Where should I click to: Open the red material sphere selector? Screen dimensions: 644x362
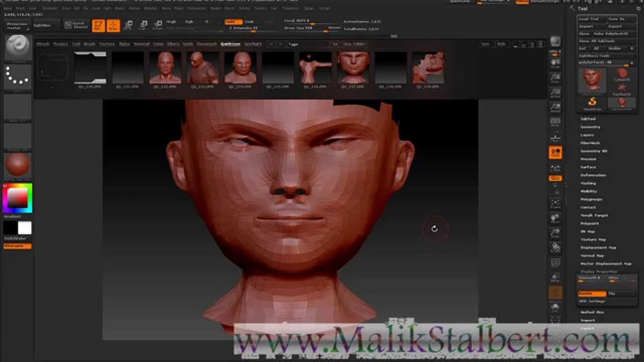click(x=18, y=166)
